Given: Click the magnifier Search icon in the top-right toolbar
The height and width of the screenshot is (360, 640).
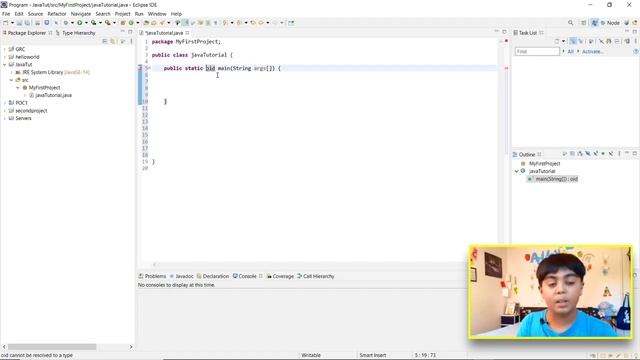Looking at the screenshot, I should (x=571, y=23).
